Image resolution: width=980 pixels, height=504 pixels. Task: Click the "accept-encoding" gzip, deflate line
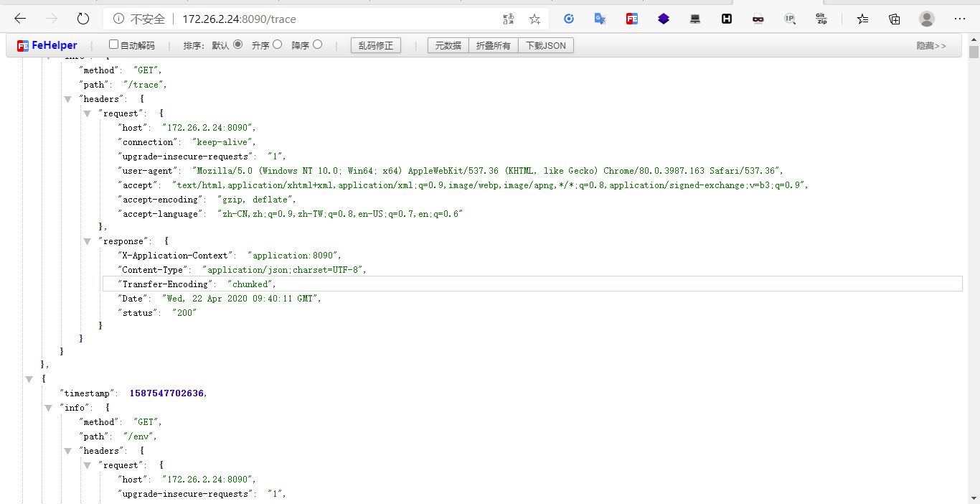click(x=207, y=200)
